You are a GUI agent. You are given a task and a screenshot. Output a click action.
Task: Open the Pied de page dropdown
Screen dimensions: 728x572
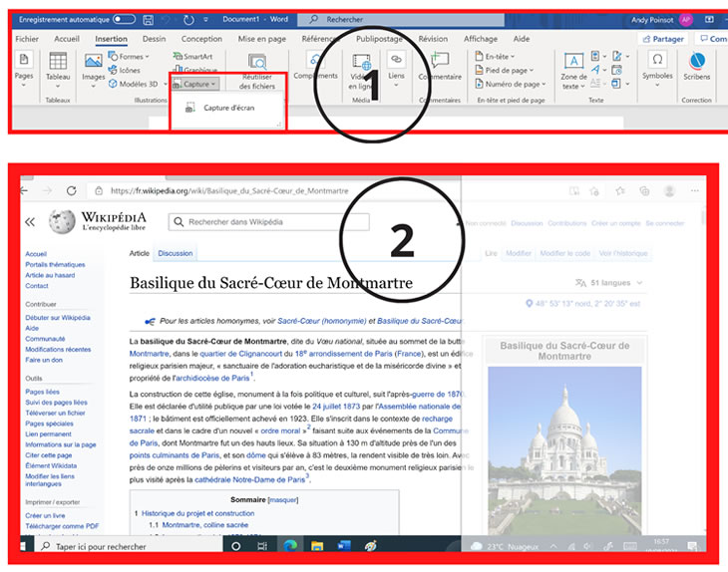pos(505,70)
